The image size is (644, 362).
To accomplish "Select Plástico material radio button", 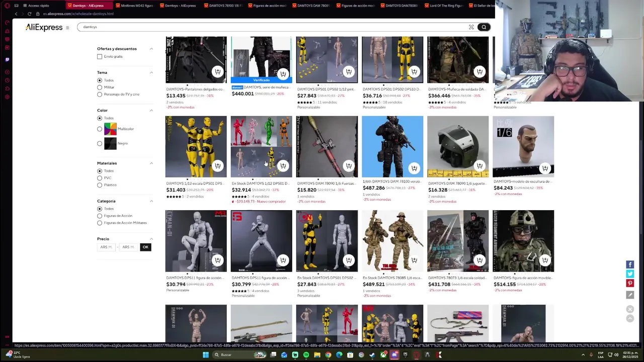I will point(100,185).
